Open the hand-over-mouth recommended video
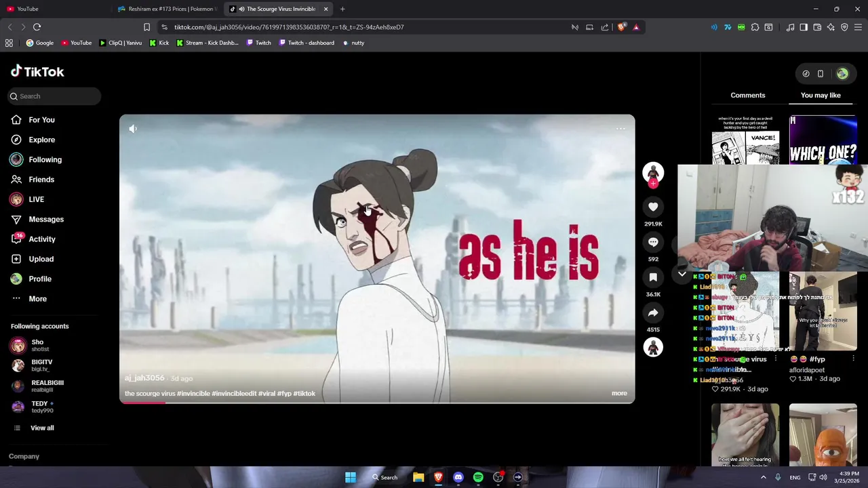The image size is (868, 488). (x=745, y=435)
